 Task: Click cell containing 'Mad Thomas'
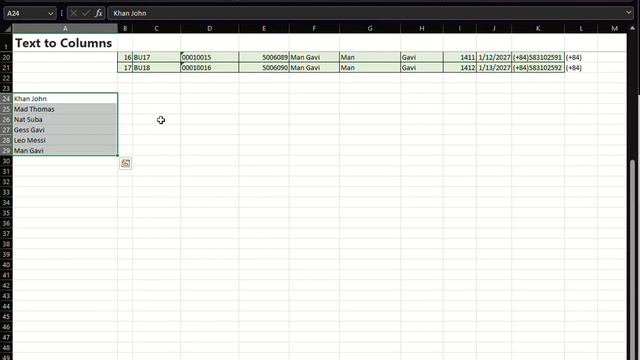point(65,109)
